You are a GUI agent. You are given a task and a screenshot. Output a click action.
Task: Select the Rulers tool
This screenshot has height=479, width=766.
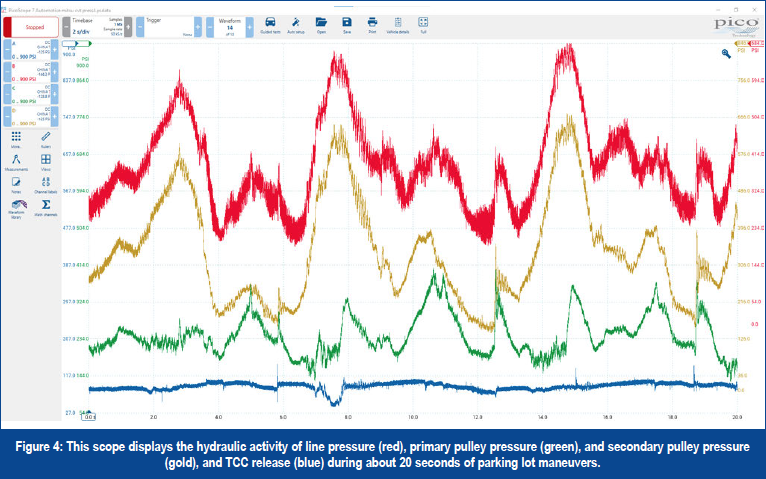(45, 139)
